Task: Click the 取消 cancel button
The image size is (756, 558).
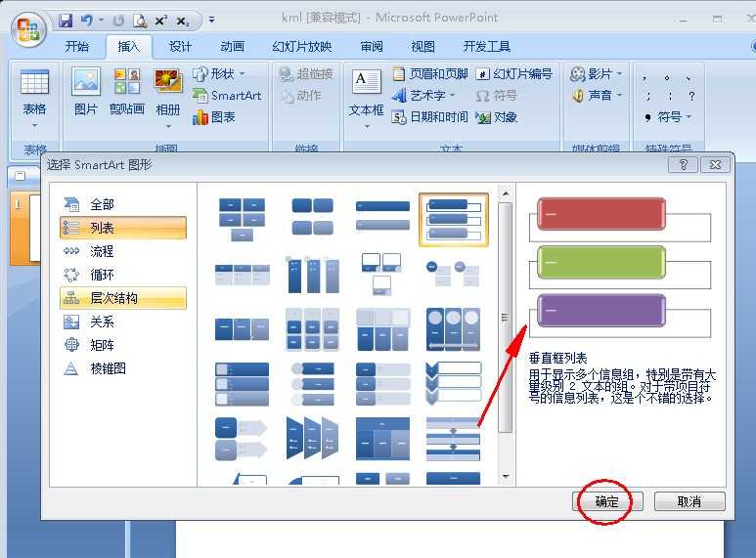Action: (x=689, y=501)
